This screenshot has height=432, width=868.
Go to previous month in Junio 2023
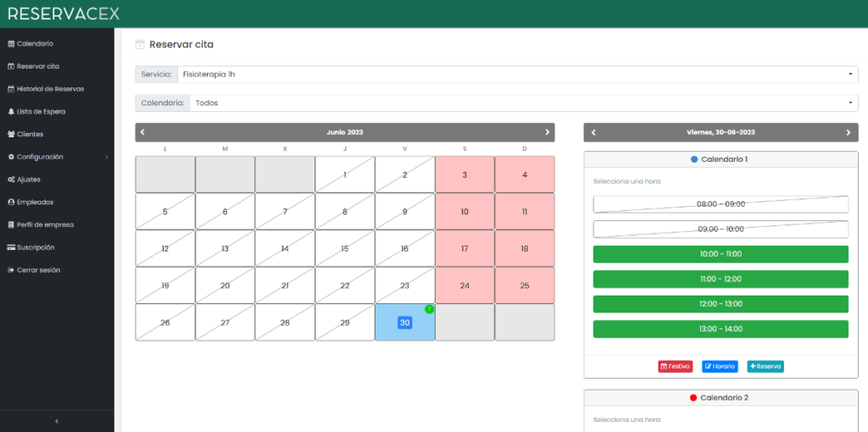coord(142,132)
